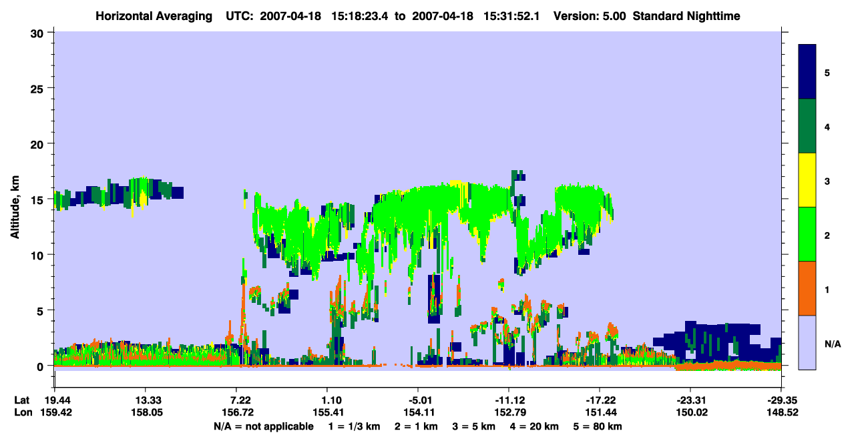Click the altitude tick label 15
The height and width of the screenshot is (445, 868).
coord(39,199)
